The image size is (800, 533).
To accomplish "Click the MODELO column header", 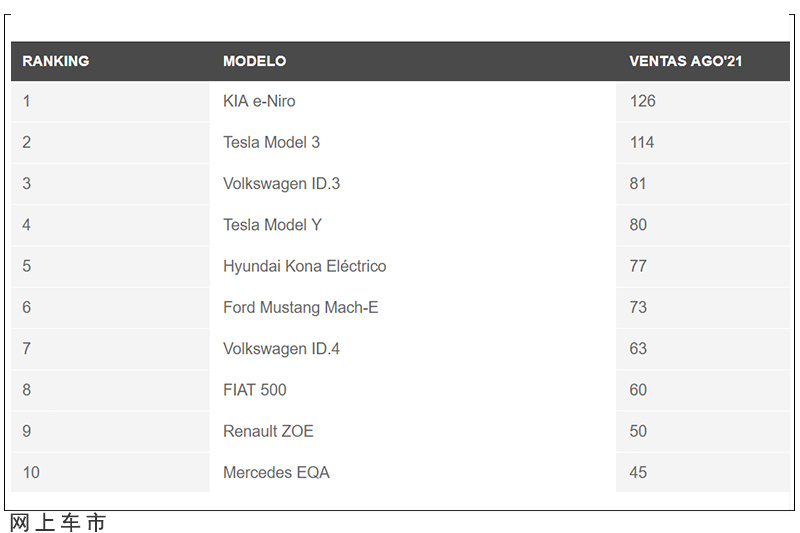I will tap(254, 61).
